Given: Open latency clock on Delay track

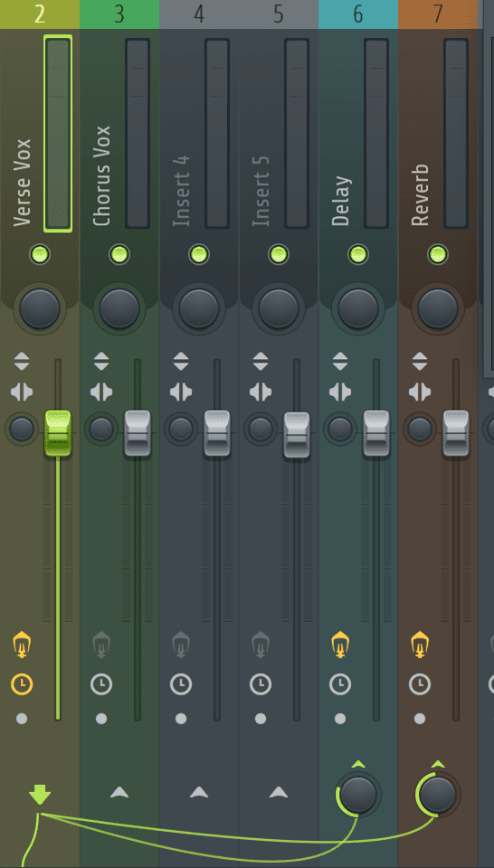Looking at the screenshot, I should 340,684.
